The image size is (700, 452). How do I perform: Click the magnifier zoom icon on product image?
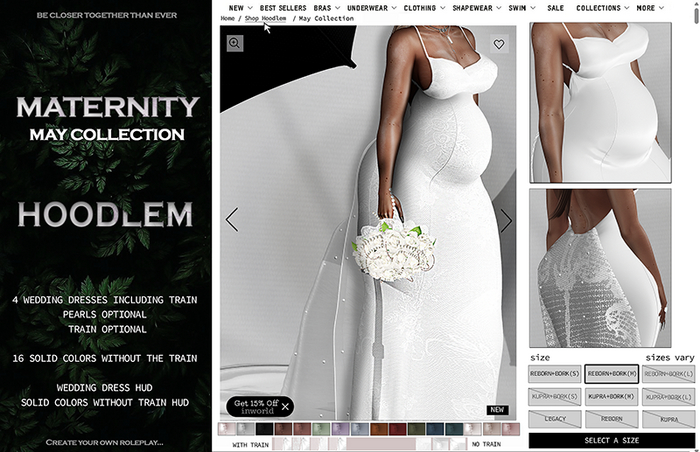(x=234, y=43)
